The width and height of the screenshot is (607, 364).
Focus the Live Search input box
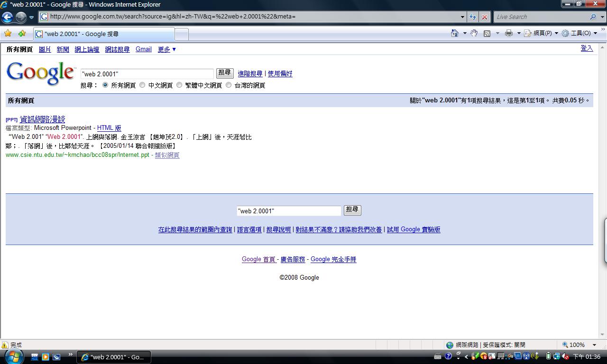pos(541,17)
